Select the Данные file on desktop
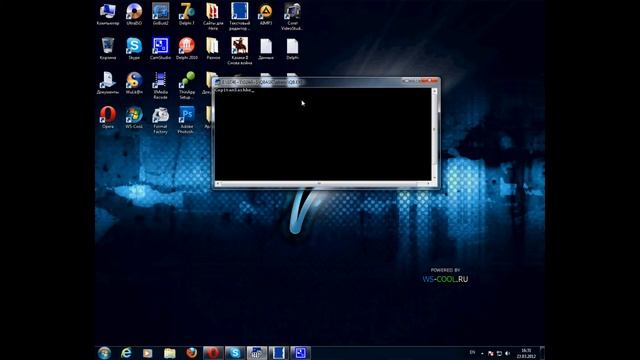 click(x=266, y=49)
